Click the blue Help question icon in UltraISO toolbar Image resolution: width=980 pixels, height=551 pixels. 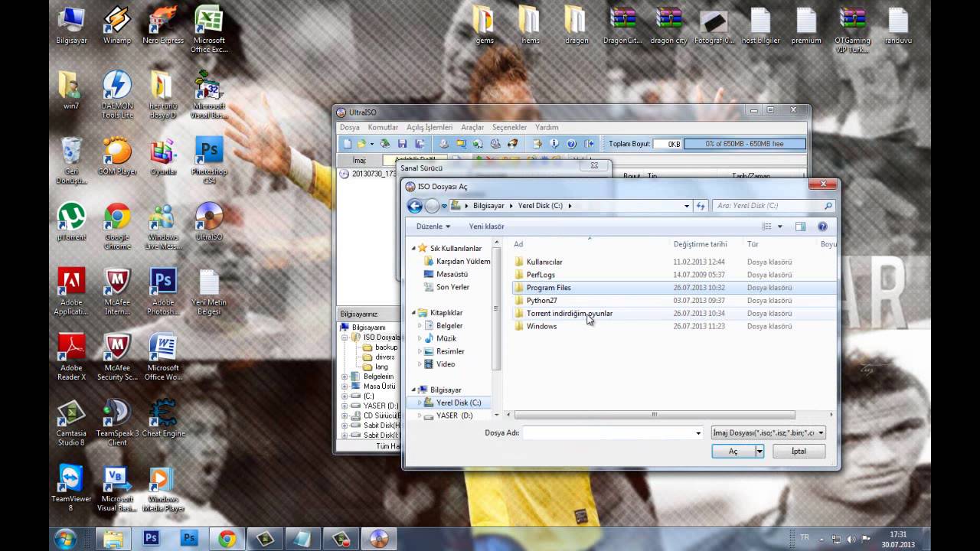tap(571, 144)
